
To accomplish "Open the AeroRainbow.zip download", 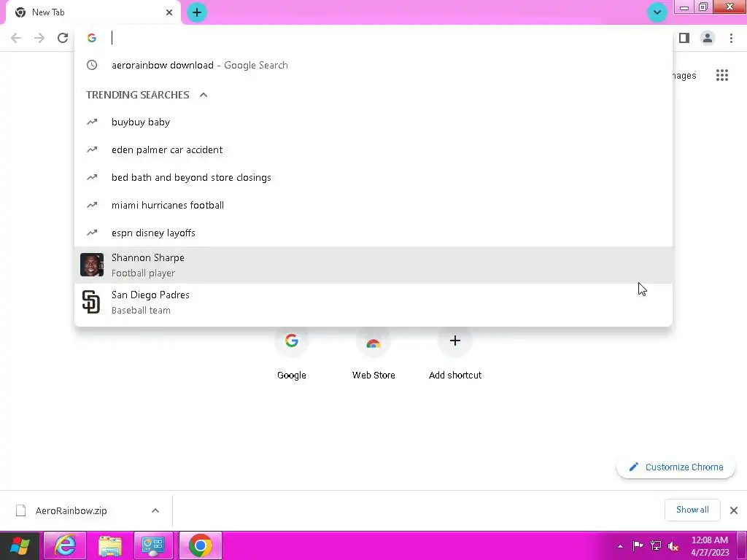I will click(x=71, y=511).
